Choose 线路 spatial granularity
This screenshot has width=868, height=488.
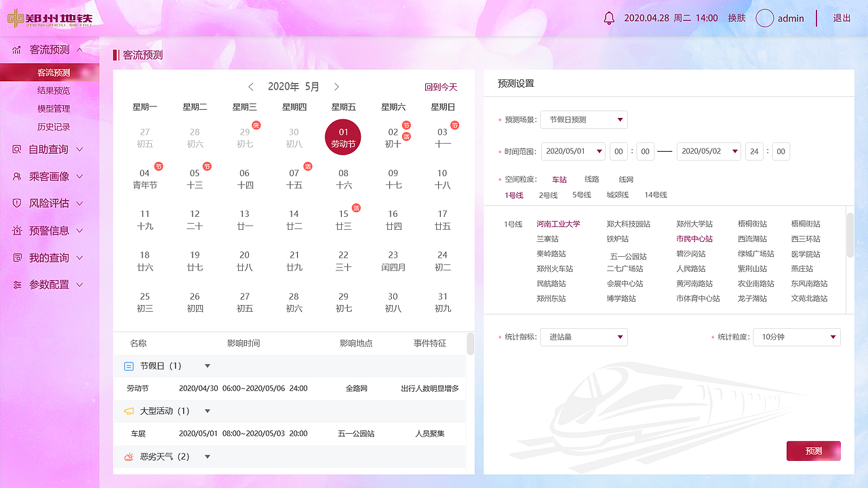pyautogui.click(x=592, y=180)
